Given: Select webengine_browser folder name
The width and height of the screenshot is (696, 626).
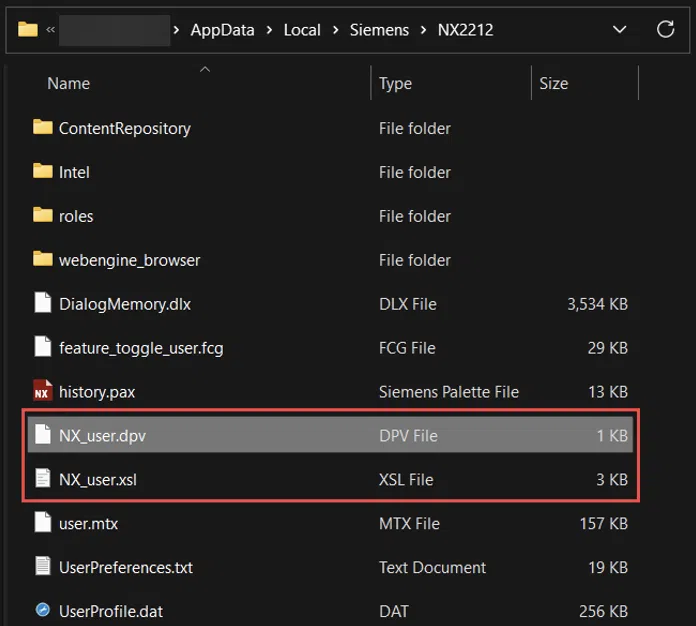Looking at the screenshot, I should tap(129, 260).
